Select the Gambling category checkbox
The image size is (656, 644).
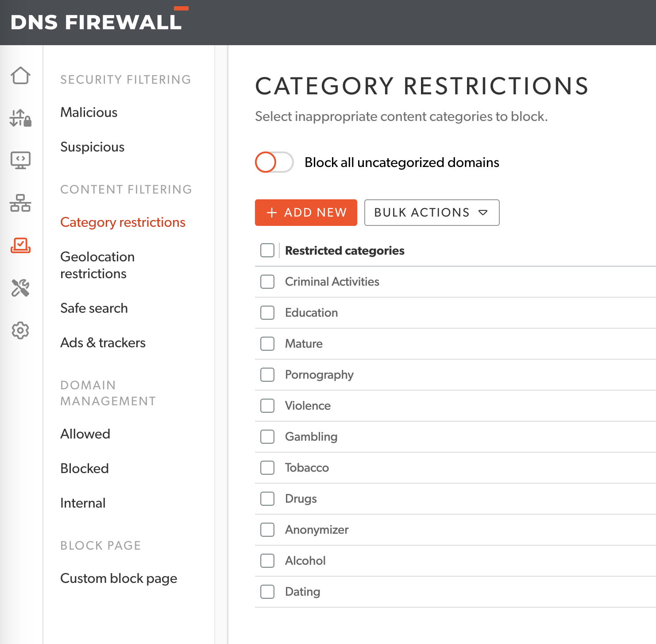pyautogui.click(x=267, y=437)
